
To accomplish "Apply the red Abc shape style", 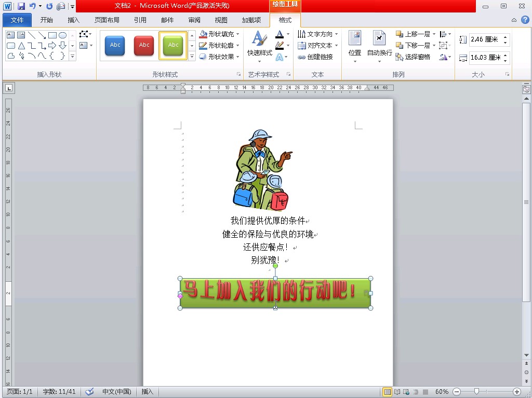I will (x=144, y=46).
